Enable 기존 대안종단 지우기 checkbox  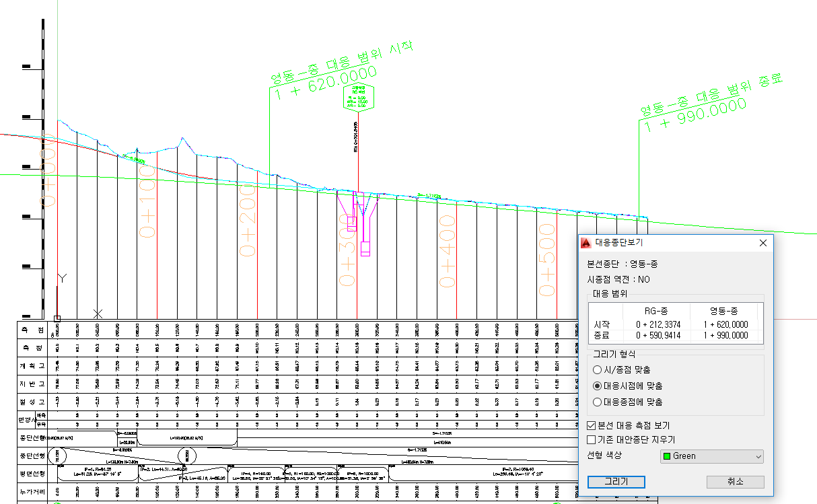[x=592, y=439]
